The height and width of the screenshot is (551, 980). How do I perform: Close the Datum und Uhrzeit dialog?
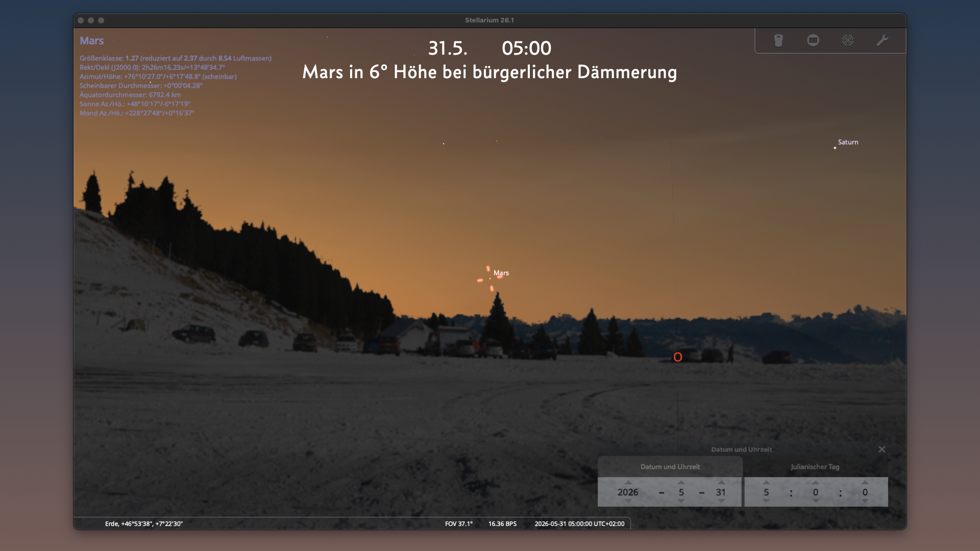[x=881, y=449]
